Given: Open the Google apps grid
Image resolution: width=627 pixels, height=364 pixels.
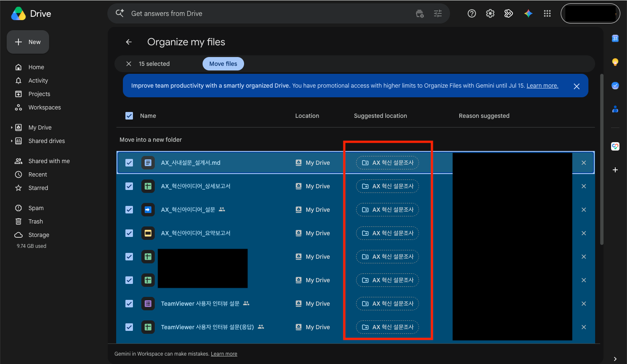Looking at the screenshot, I should point(547,13).
